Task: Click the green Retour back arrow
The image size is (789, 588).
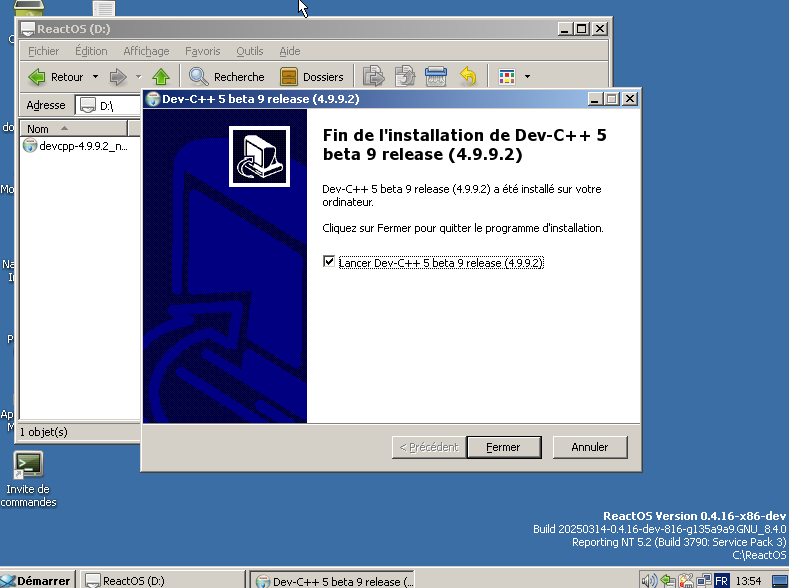Action: [37, 77]
